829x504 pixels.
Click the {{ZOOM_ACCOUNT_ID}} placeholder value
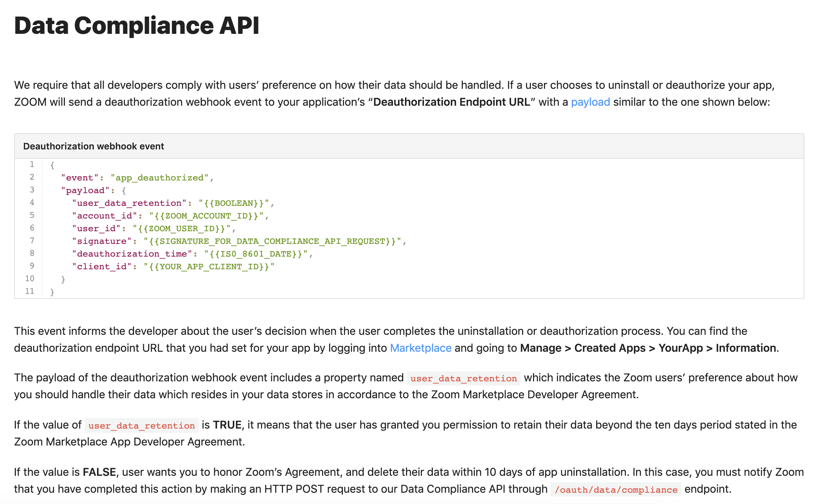[x=206, y=216]
